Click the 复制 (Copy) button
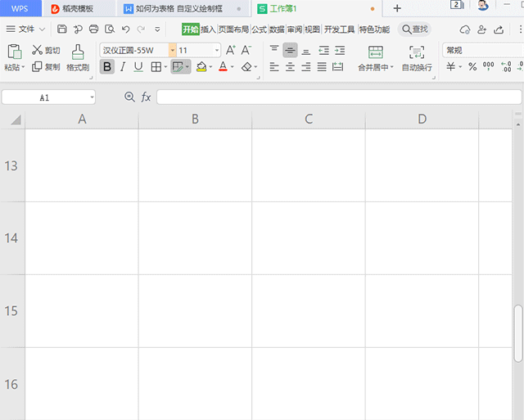This screenshot has width=524, height=420. point(46,66)
